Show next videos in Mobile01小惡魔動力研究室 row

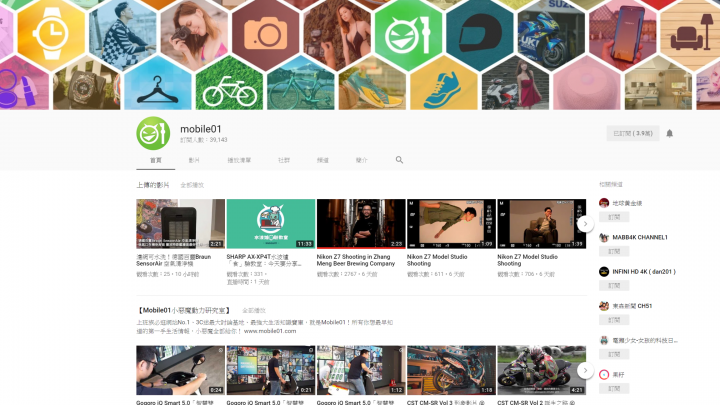(585, 370)
